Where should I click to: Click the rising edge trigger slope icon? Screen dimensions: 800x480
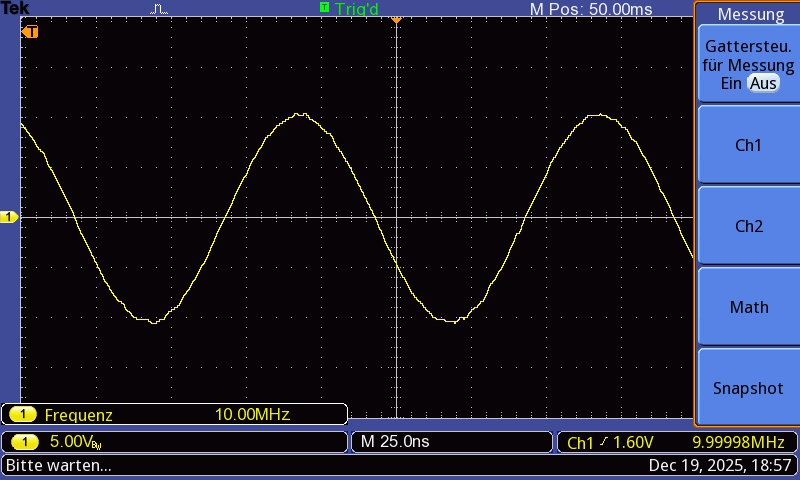click(x=604, y=441)
